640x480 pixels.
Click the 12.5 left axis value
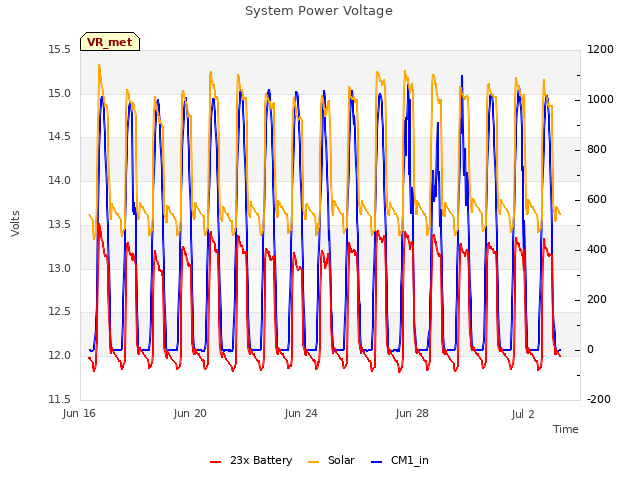pyautogui.click(x=60, y=312)
